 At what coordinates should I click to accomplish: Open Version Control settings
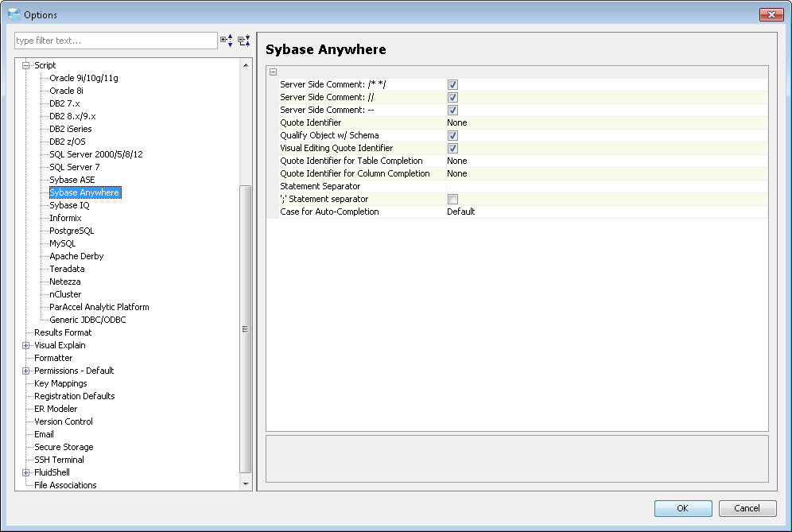(x=64, y=421)
